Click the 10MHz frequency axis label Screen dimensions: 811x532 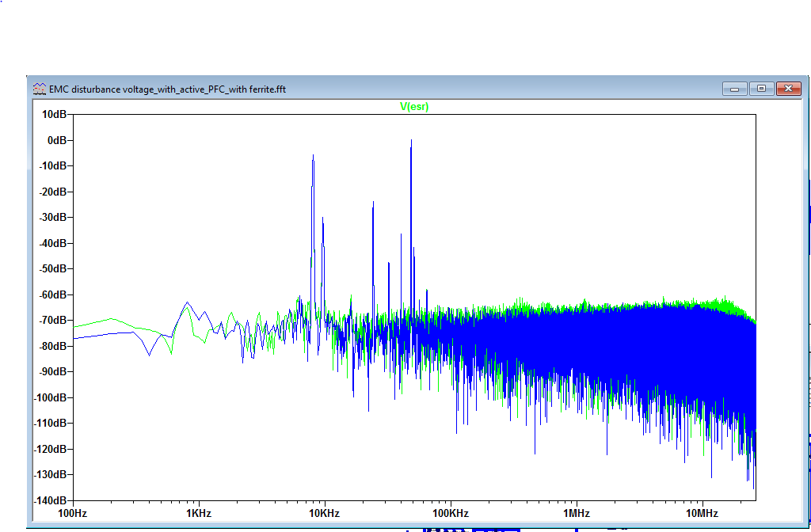click(702, 513)
